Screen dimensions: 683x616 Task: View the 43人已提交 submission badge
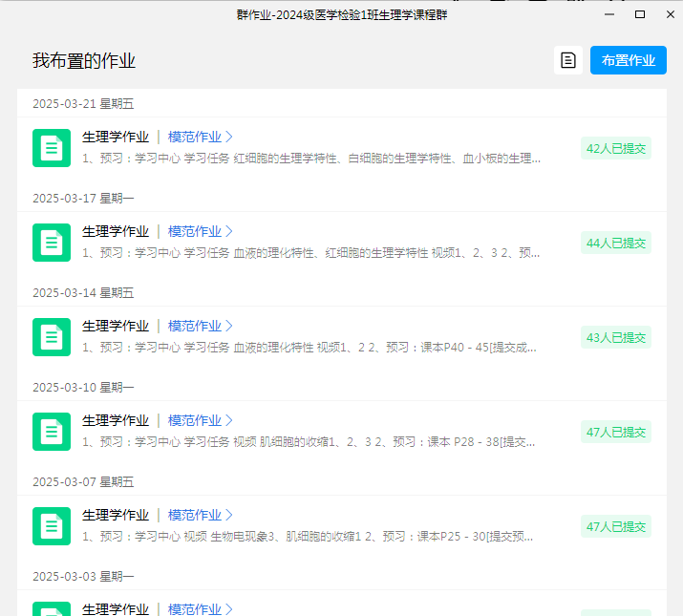tap(615, 337)
